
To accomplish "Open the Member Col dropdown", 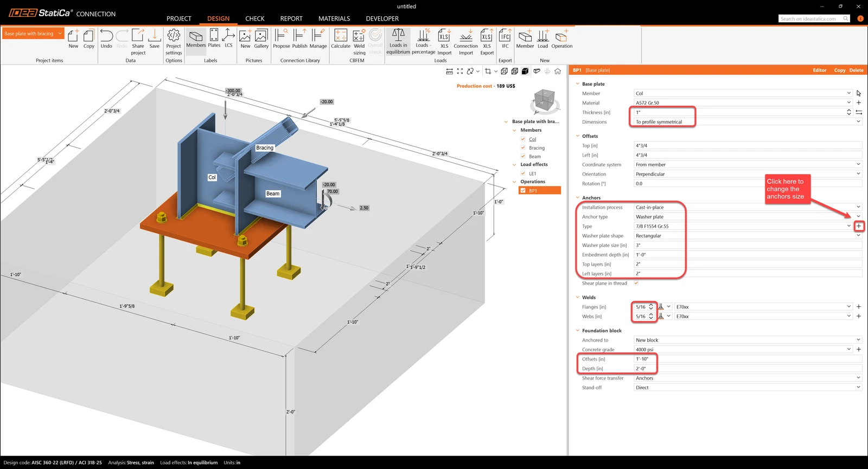I will [x=743, y=93].
